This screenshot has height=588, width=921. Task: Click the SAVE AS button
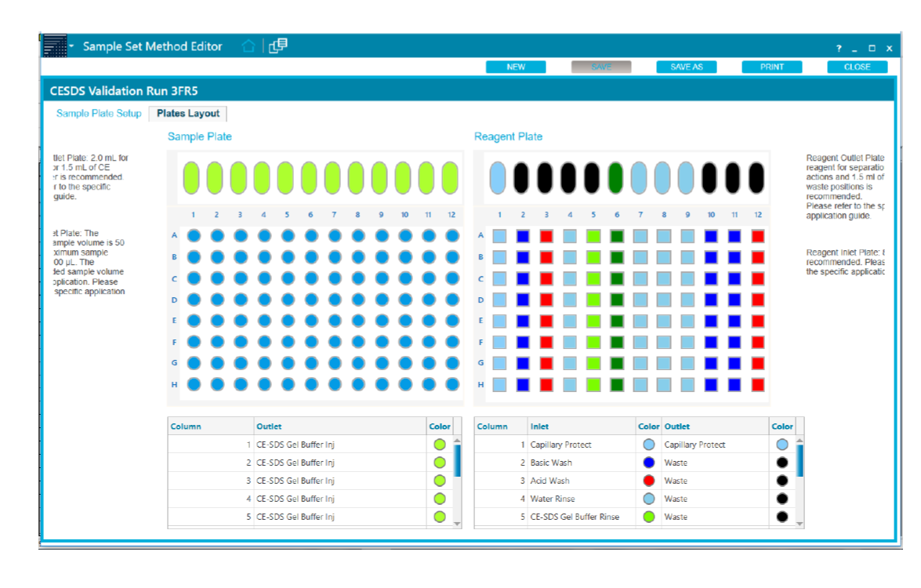tap(687, 67)
